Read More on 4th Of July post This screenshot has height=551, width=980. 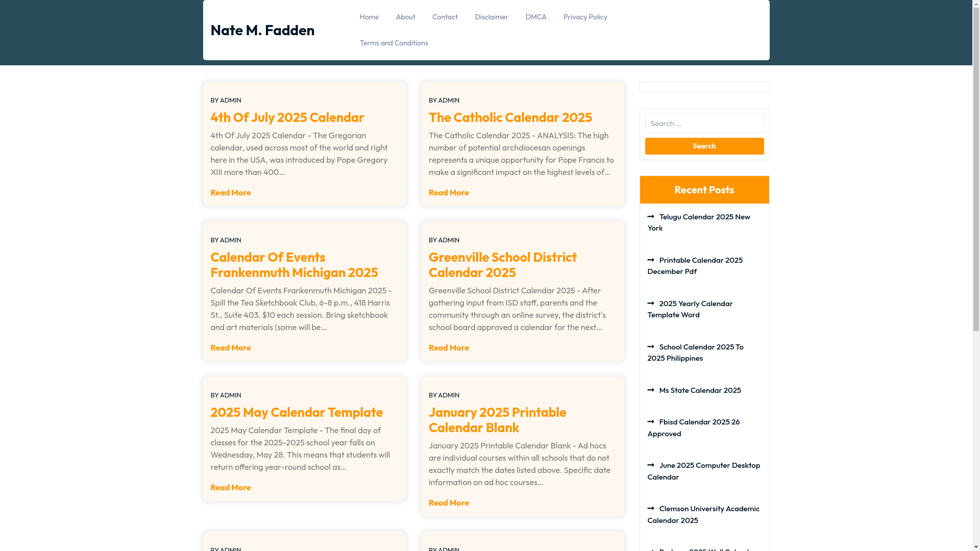230,192
